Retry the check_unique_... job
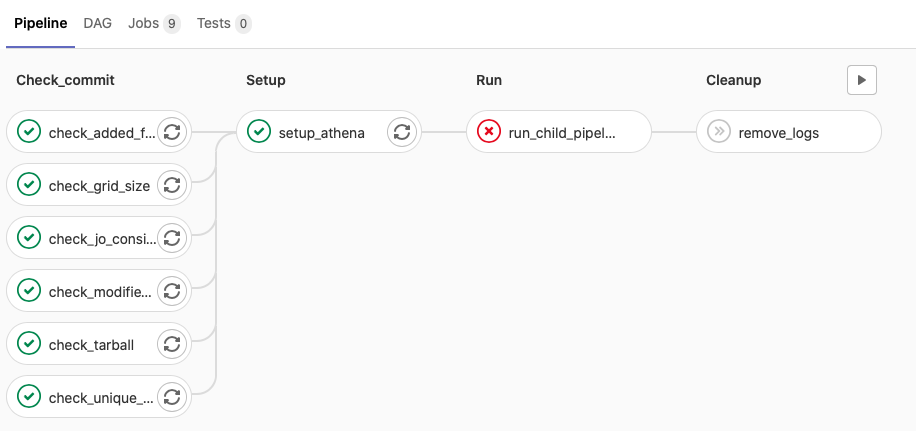 tap(172, 397)
